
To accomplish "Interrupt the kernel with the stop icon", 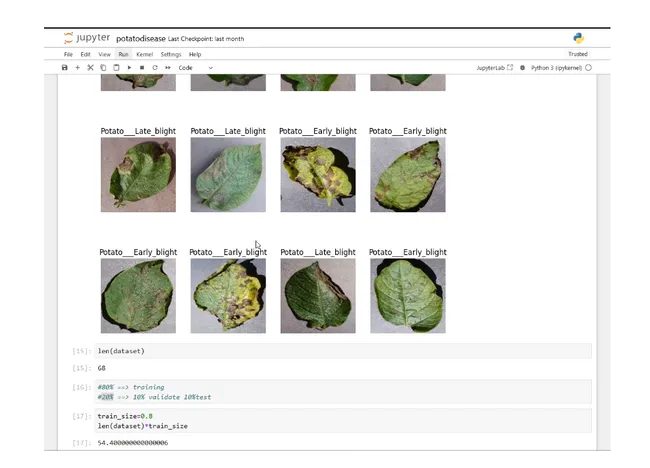I will (142, 68).
